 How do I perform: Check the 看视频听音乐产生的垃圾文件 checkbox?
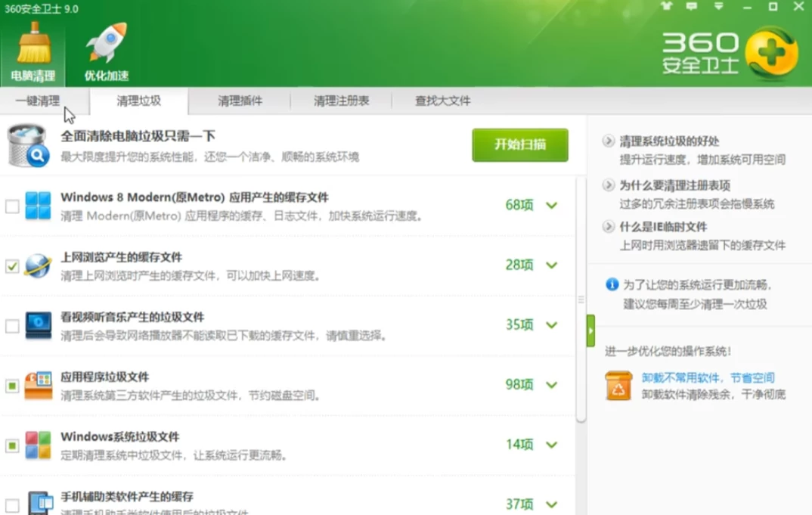coord(12,326)
